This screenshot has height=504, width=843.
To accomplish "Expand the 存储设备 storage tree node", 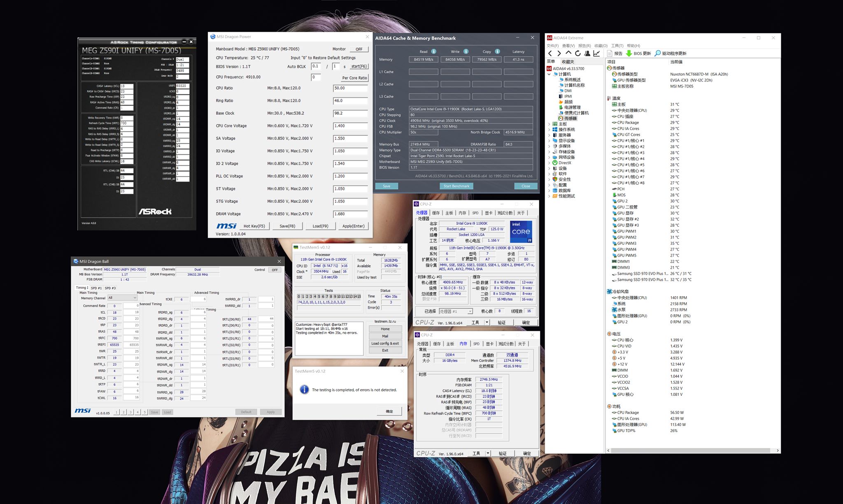I will tap(549, 152).
